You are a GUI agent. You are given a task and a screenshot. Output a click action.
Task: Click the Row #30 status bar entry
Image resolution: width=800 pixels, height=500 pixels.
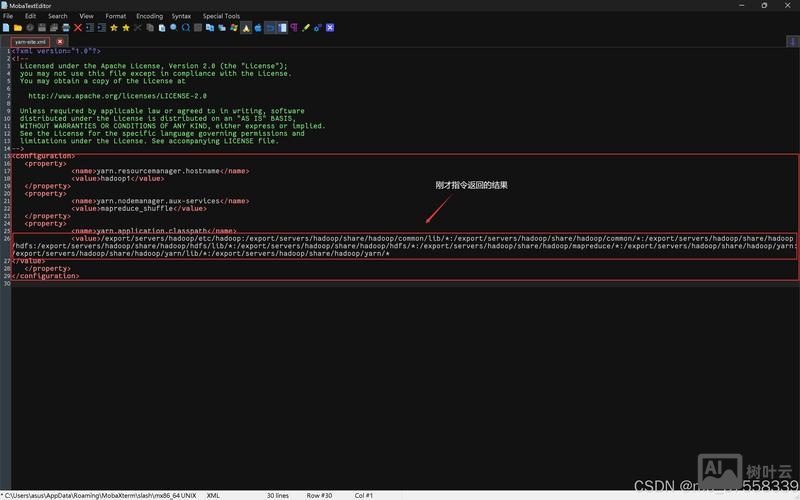[319, 495]
